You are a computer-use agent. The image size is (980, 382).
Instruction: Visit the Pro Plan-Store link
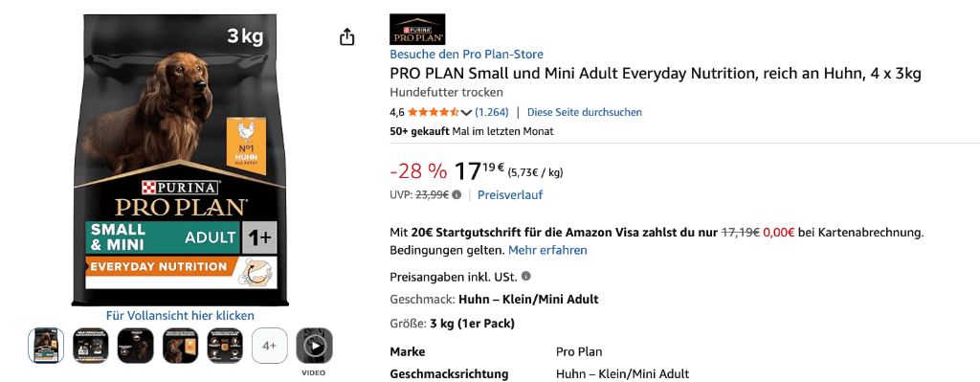click(466, 55)
